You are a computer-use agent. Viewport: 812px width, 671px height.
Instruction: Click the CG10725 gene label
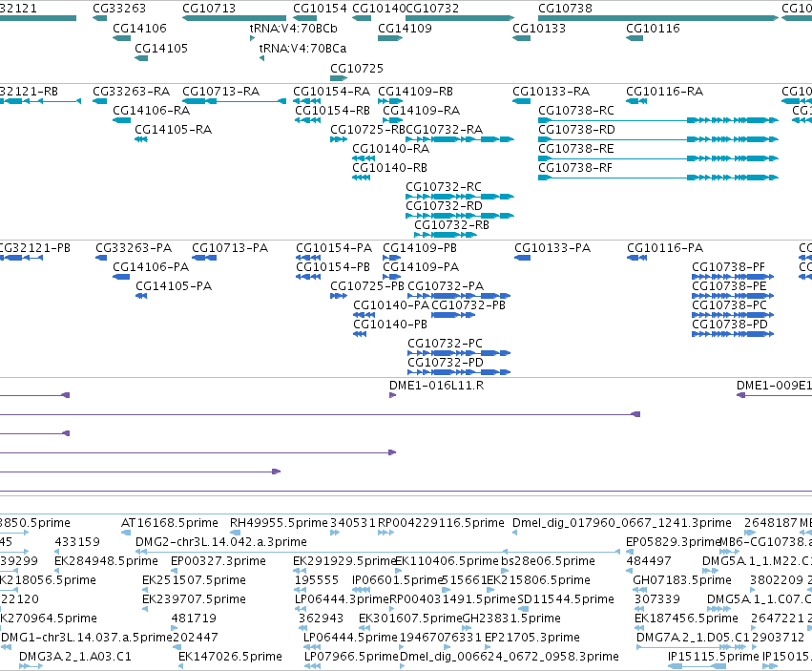[x=357, y=69]
